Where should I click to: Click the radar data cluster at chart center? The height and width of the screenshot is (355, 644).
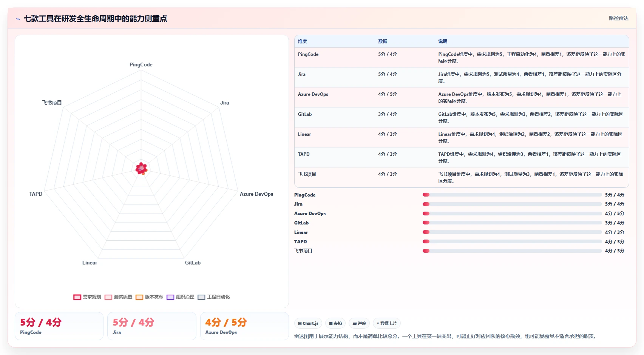[141, 169]
